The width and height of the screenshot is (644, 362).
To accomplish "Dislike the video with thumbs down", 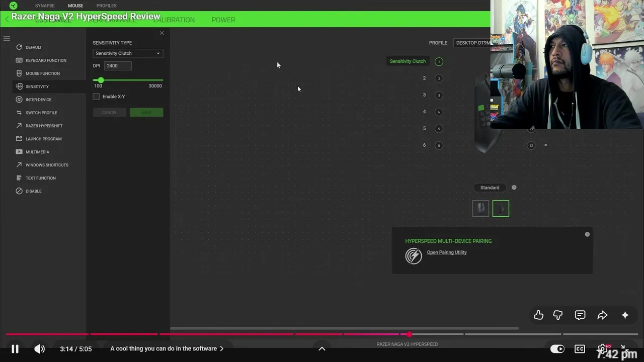I will point(558,315).
